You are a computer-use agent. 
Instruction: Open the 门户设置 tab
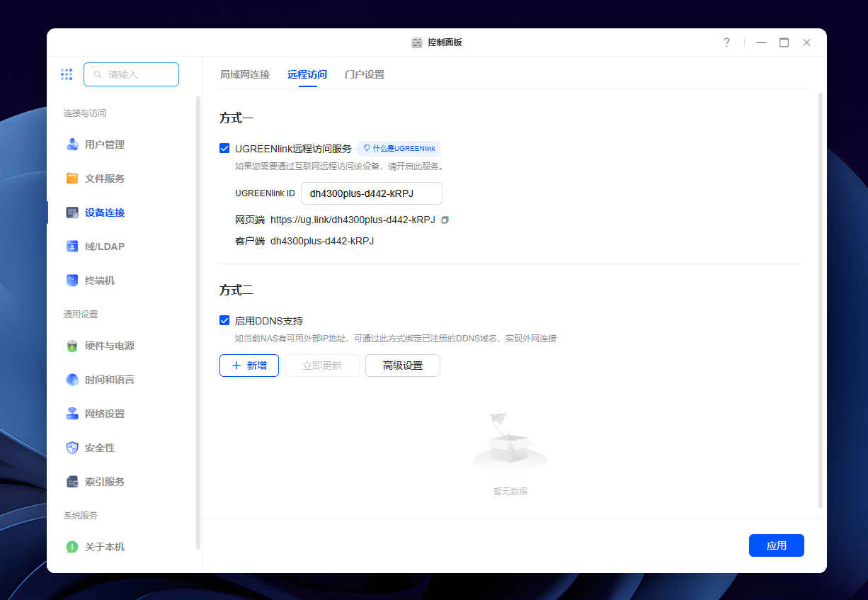(363, 74)
